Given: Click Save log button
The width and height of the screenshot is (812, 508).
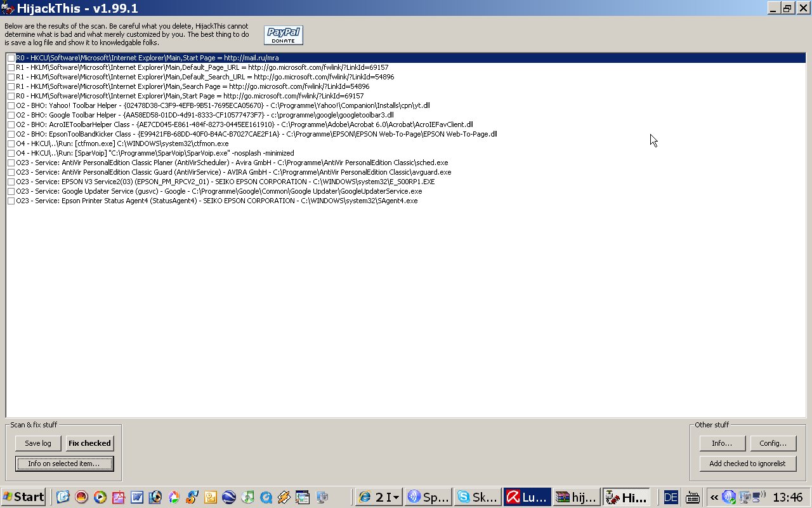Looking at the screenshot, I should click(38, 443).
